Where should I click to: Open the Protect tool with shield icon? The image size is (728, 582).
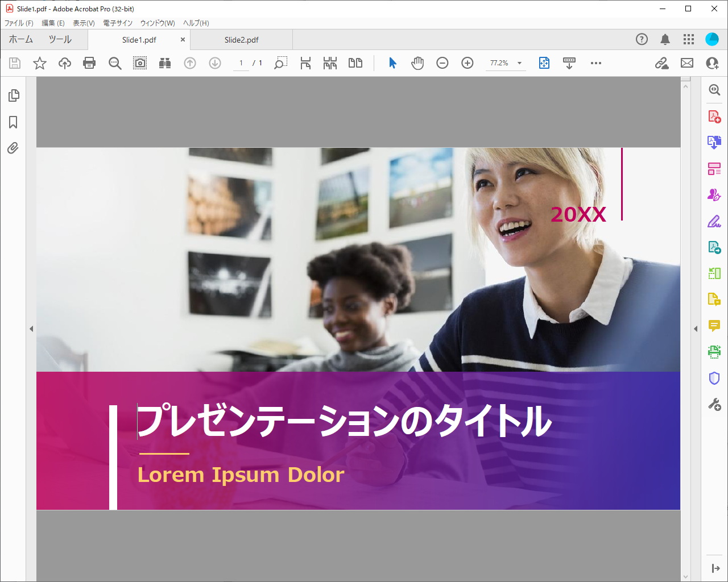[714, 378]
